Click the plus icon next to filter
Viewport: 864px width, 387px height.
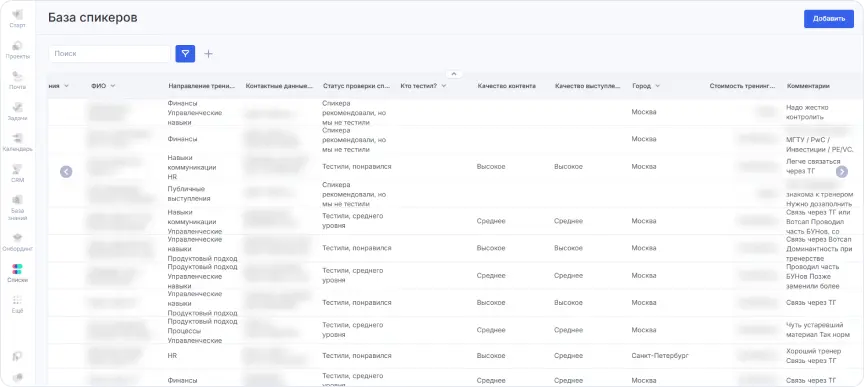208,53
